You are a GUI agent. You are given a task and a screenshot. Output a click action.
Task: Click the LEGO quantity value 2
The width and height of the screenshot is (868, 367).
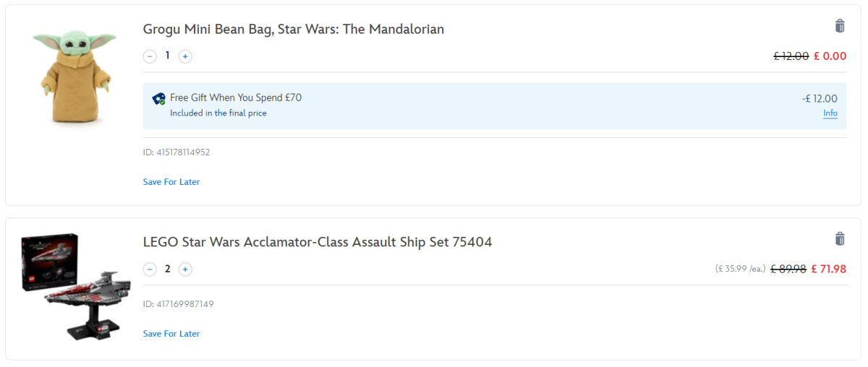point(168,269)
